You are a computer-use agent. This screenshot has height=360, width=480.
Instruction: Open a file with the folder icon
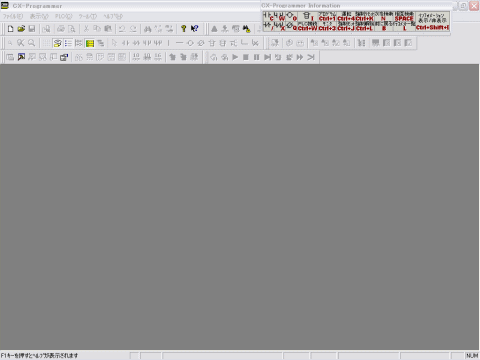[21, 29]
